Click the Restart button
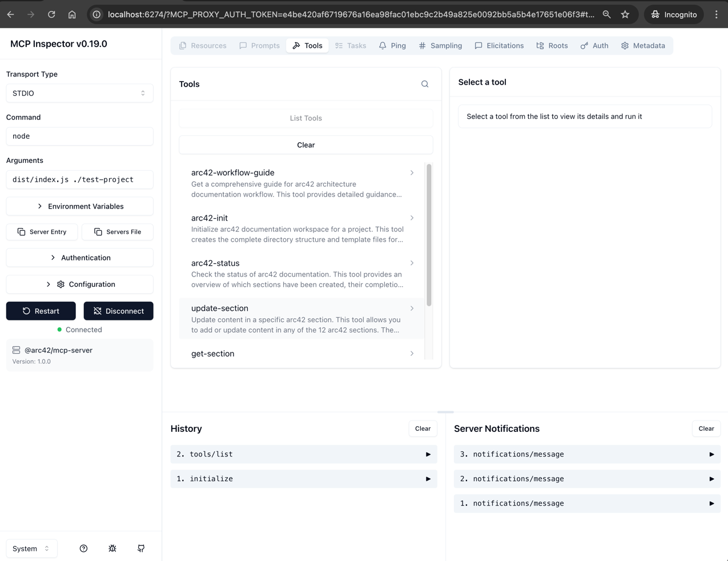 pos(41,311)
